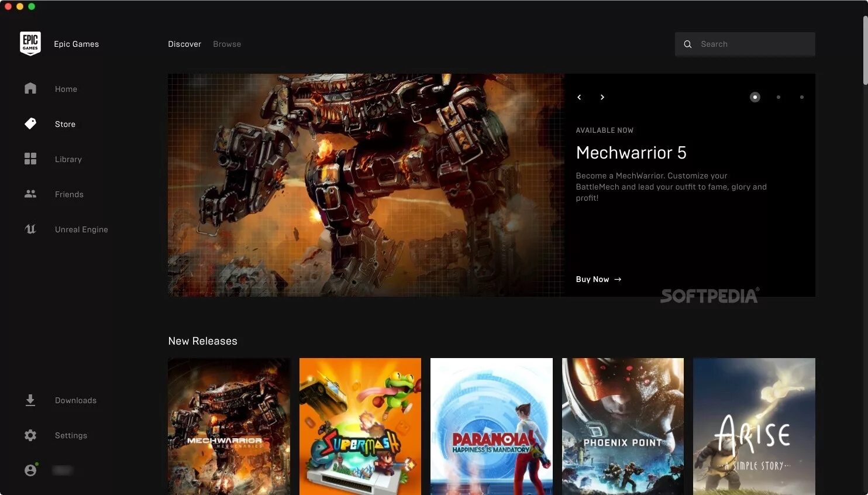Open Library in the sidebar
Screen dimensions: 868x495
pos(68,159)
